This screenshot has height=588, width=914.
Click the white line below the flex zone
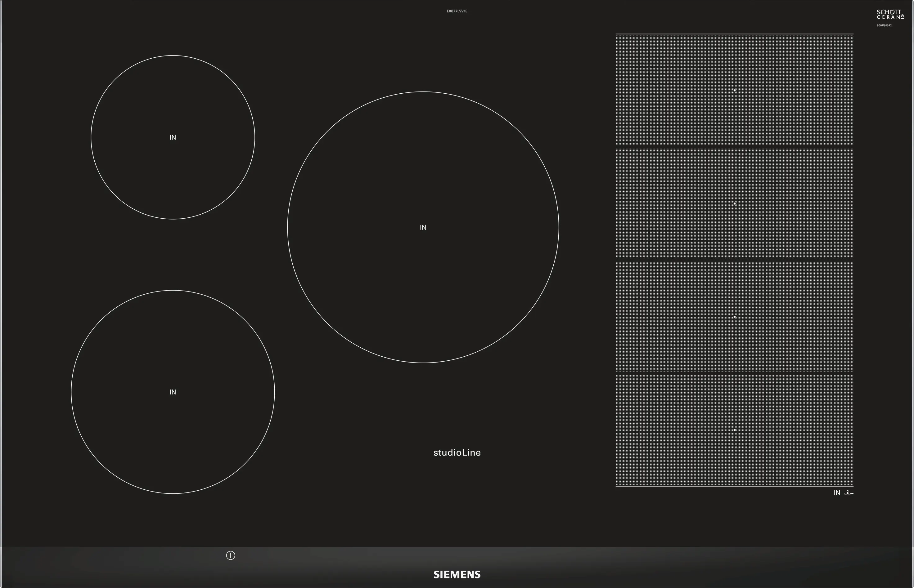tap(734, 486)
